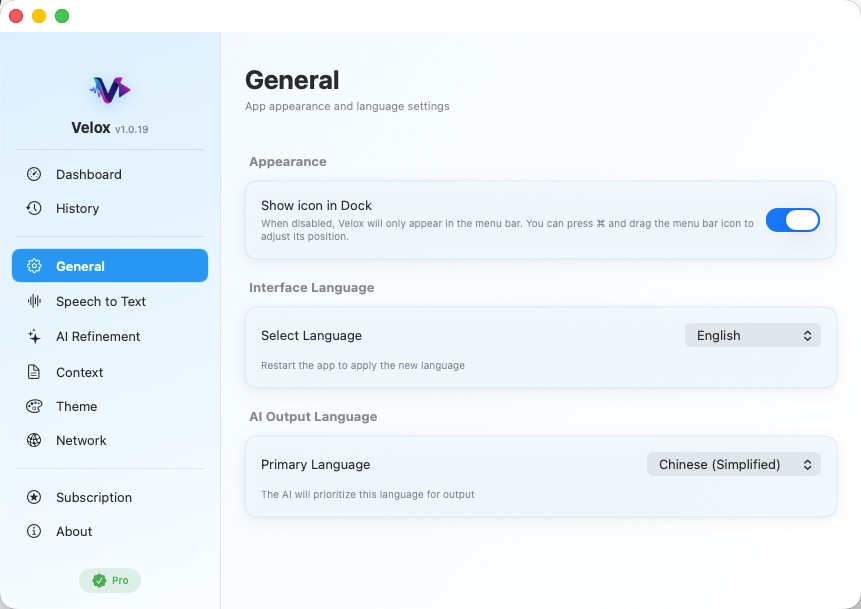This screenshot has height=609, width=861.
Task: Click the Network globe icon
Action: (33, 440)
